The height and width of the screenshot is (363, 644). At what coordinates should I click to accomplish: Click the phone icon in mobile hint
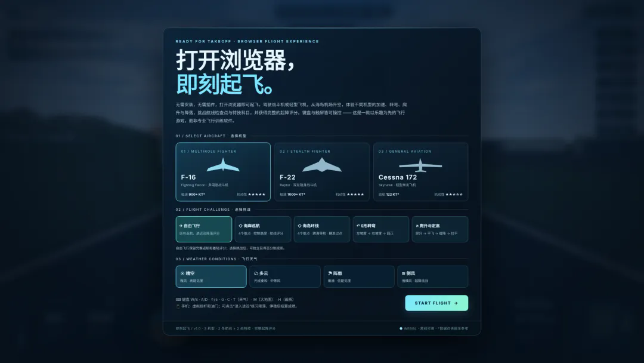pyautogui.click(x=178, y=306)
